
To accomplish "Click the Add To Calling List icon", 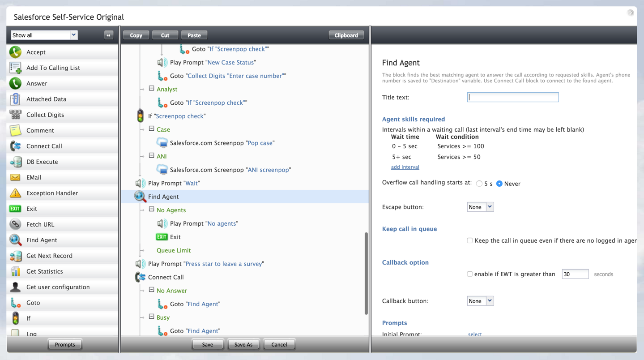I will 15,68.
